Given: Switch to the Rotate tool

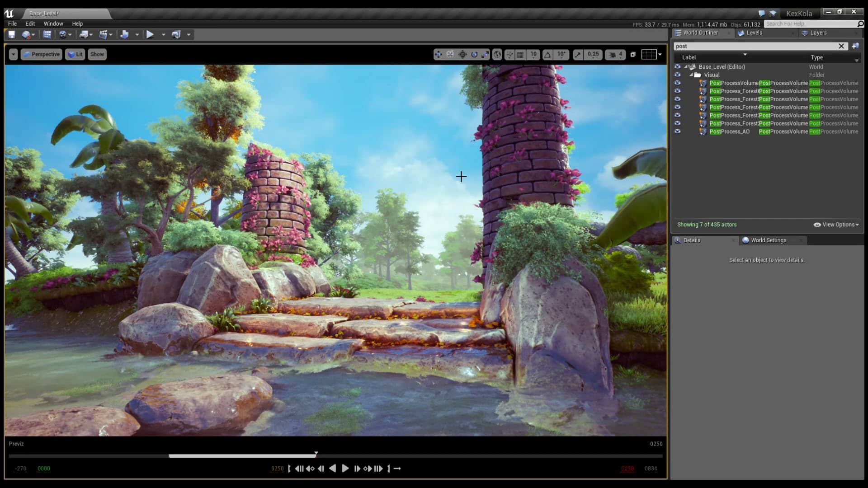Looking at the screenshot, I should coord(475,54).
